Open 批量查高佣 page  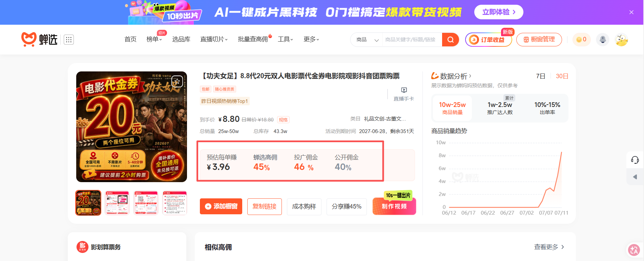(x=253, y=39)
